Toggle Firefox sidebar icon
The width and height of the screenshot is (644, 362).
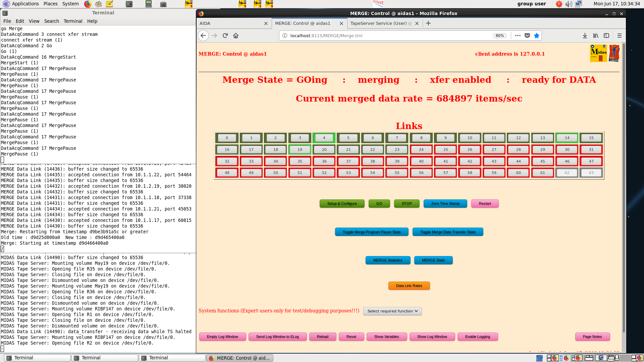coord(606,36)
